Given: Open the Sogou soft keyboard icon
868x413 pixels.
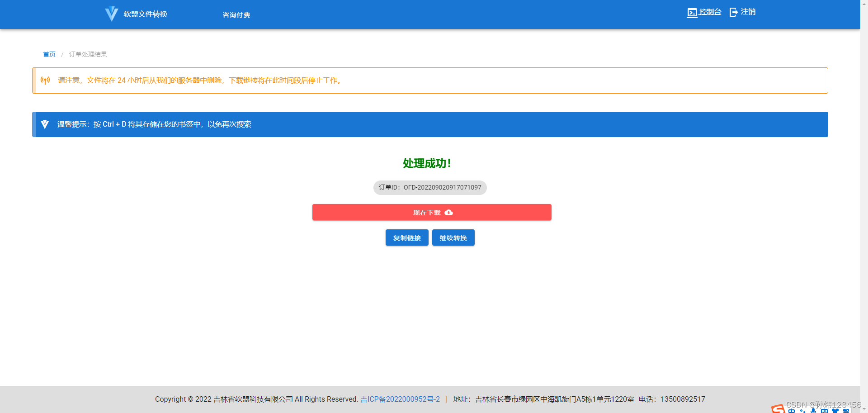Looking at the screenshot, I should click(825, 411).
